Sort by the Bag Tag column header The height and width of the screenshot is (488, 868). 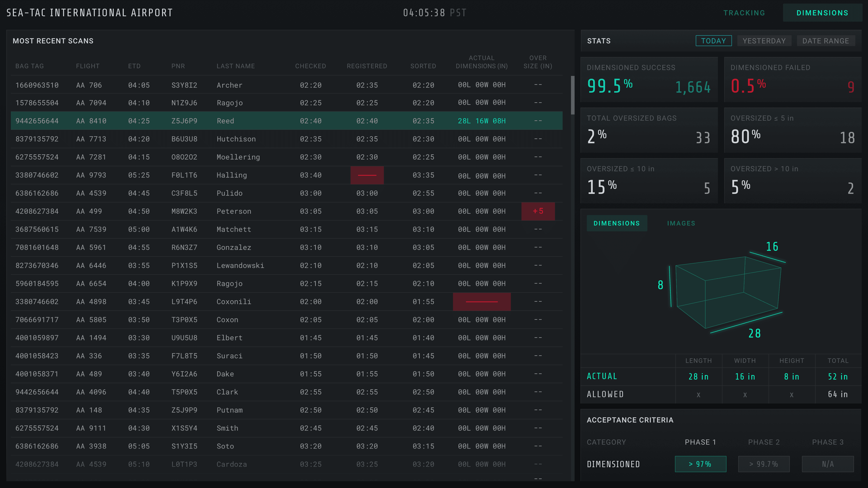(x=29, y=66)
